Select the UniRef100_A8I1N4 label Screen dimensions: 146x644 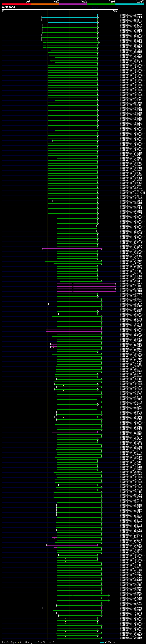(x=131, y=291)
